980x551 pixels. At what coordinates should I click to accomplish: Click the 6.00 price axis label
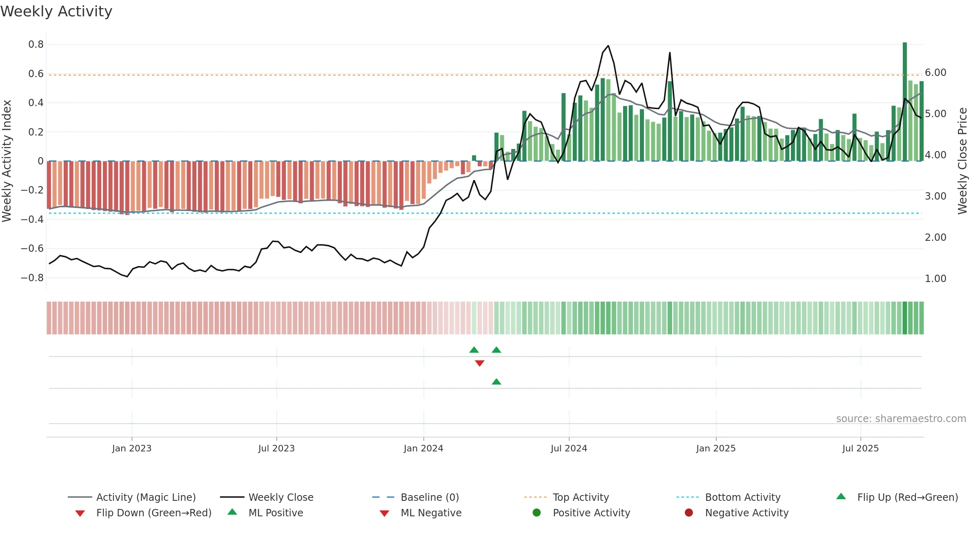(x=935, y=73)
